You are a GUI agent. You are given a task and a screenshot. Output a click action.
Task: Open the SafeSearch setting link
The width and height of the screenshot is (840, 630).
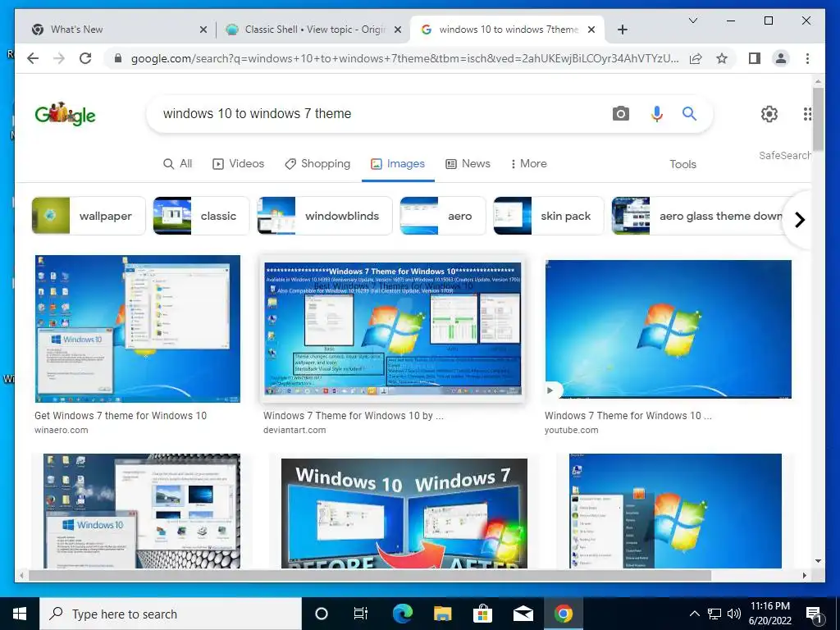[x=785, y=155]
